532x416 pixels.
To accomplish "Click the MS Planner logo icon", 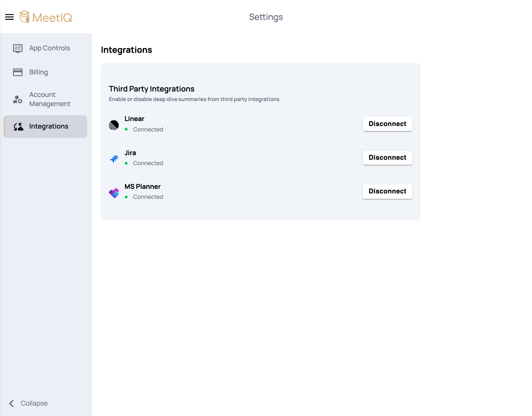I will pyautogui.click(x=114, y=193).
